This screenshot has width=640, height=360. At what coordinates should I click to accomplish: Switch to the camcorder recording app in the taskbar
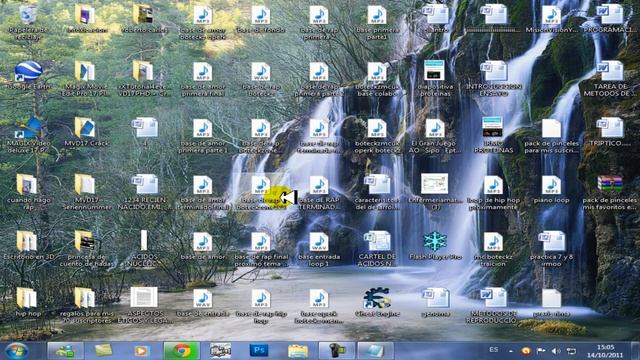336,351
